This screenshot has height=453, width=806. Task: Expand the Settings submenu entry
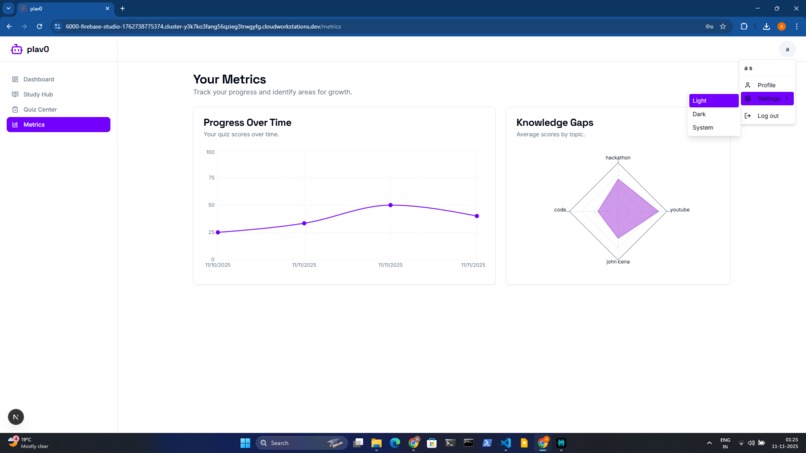tap(767, 99)
